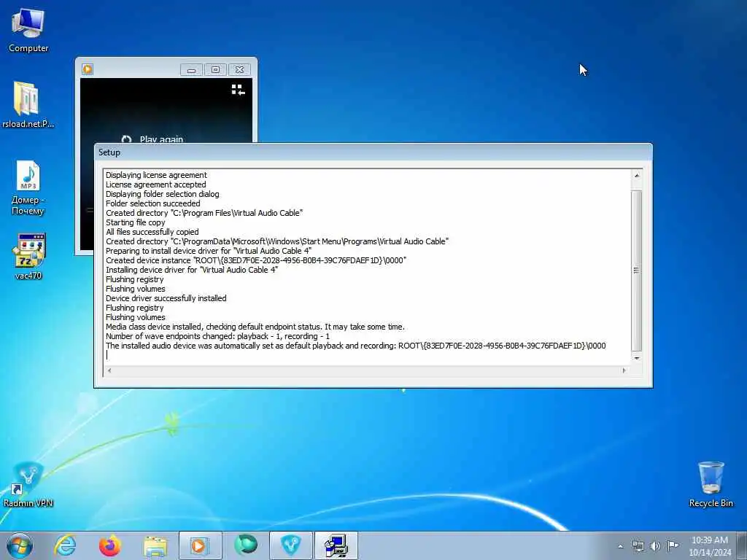
Task: Click the Setup log scroll up arrow
Action: [637, 175]
